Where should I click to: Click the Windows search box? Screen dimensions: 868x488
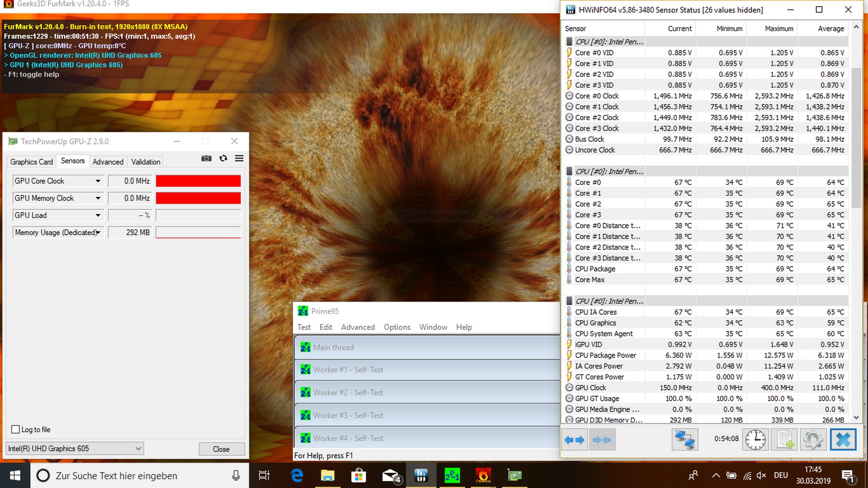(x=140, y=475)
